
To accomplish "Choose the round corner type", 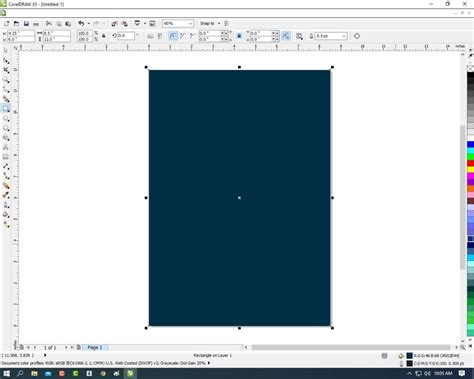I will pyautogui.click(x=173, y=36).
